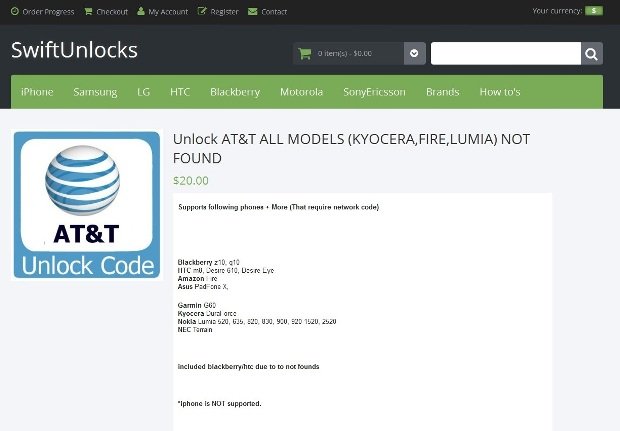
Task: Open the SonyEricsson menu item
Action: click(x=374, y=92)
